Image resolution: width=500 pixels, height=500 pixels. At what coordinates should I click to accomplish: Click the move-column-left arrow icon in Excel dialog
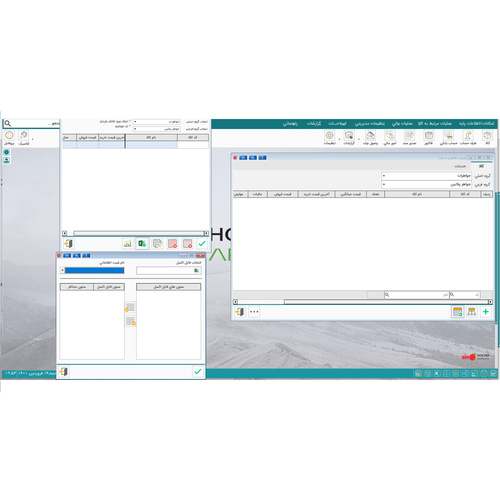click(130, 307)
